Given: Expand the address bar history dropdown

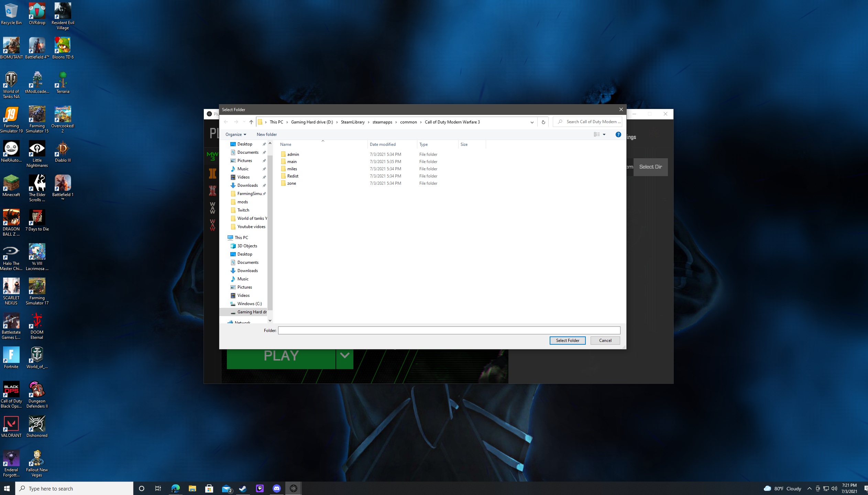Looking at the screenshot, I should 532,122.
